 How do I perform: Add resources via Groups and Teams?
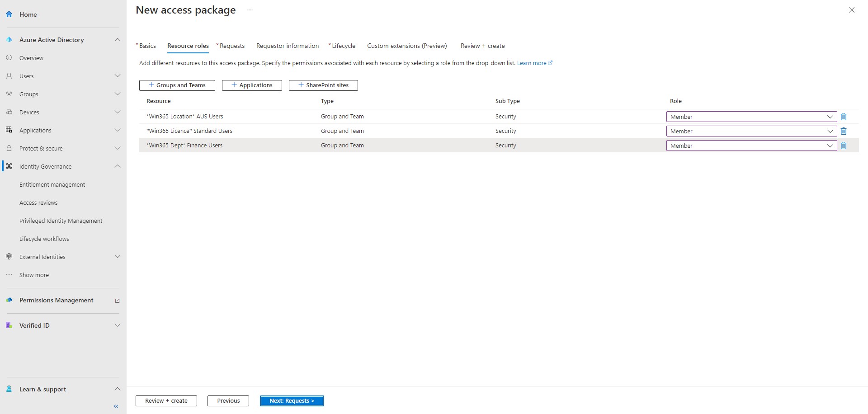pyautogui.click(x=176, y=85)
